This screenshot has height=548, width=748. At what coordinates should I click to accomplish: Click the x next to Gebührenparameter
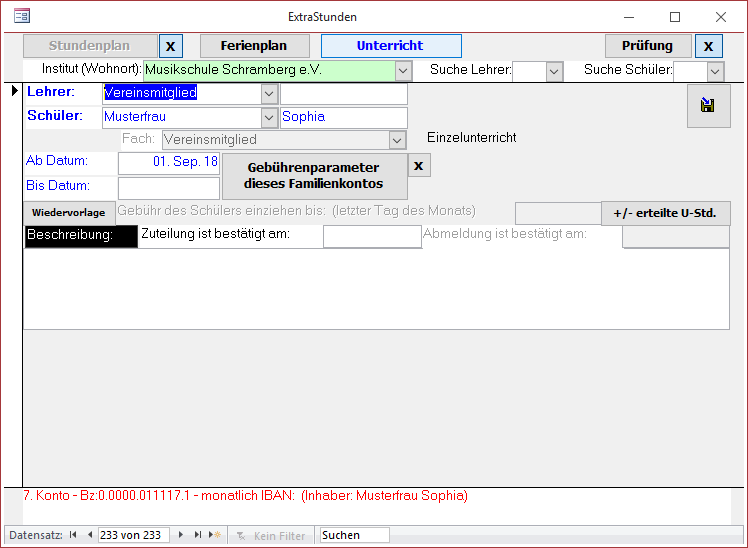(x=419, y=165)
